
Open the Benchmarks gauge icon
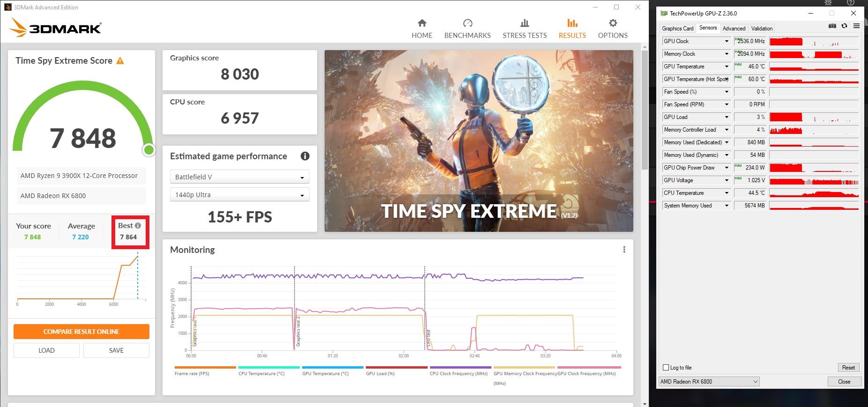point(467,23)
